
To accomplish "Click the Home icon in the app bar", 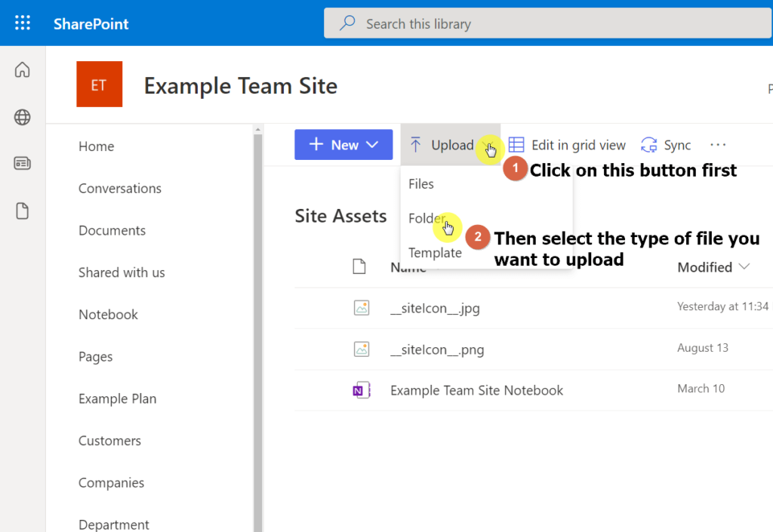I will click(x=22, y=70).
